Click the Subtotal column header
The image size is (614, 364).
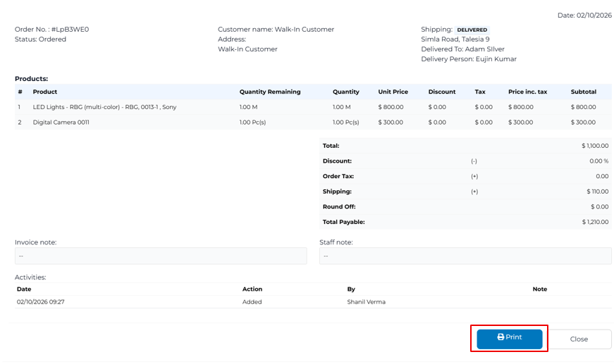point(583,92)
